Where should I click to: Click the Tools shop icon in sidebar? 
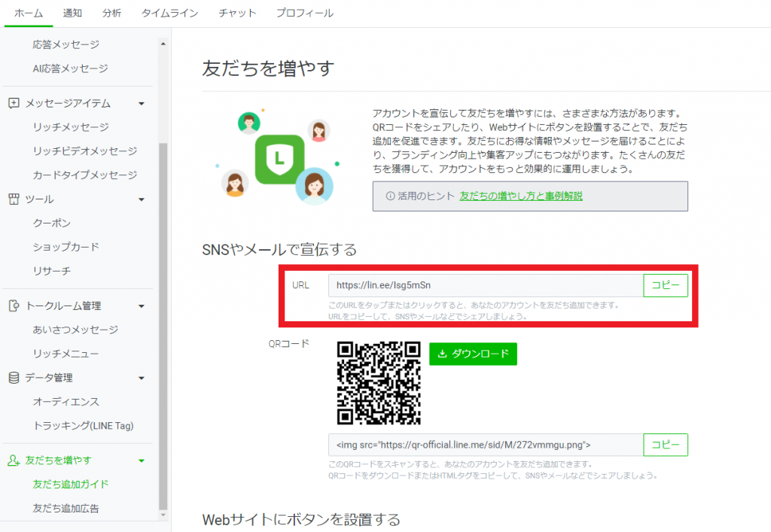pos(14,199)
